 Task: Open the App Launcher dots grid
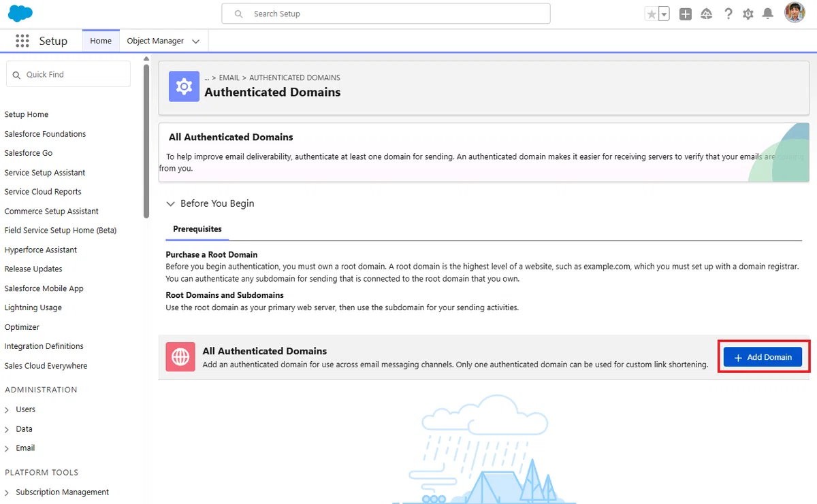[x=22, y=41]
